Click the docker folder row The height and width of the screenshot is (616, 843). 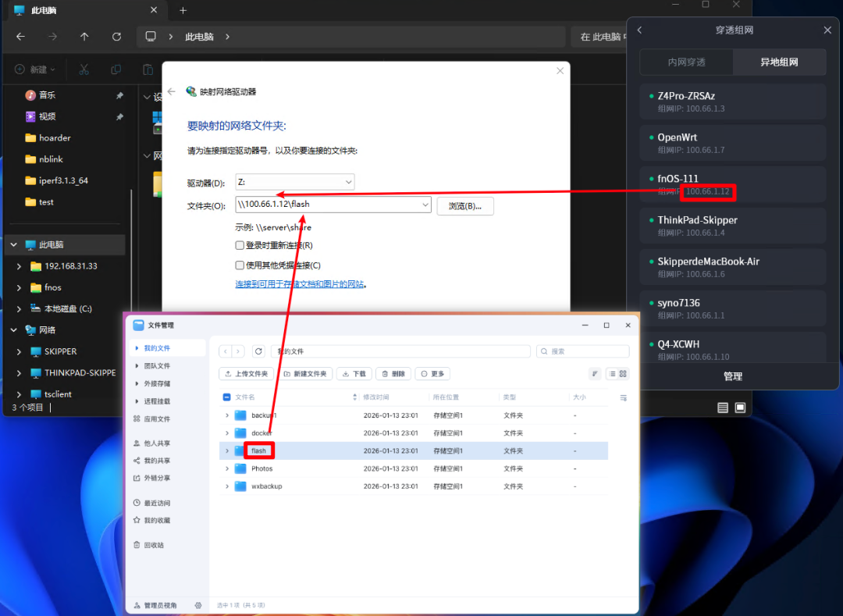pos(414,433)
